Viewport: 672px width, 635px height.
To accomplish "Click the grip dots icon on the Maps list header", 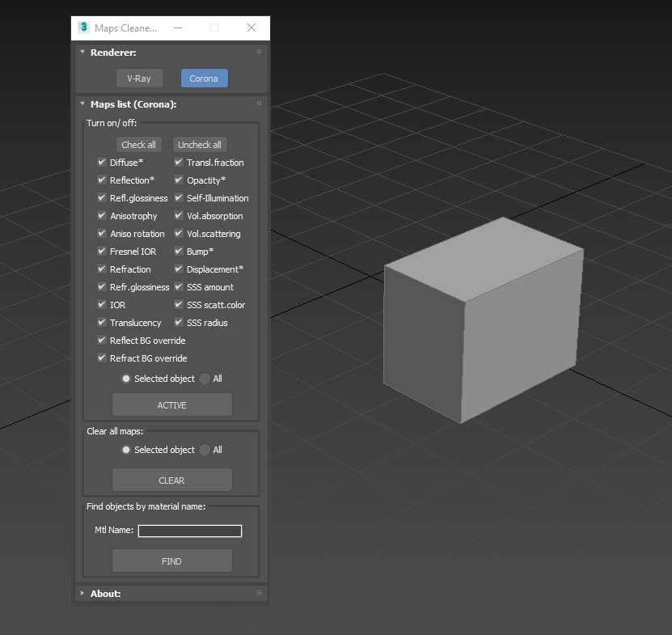I will [258, 104].
